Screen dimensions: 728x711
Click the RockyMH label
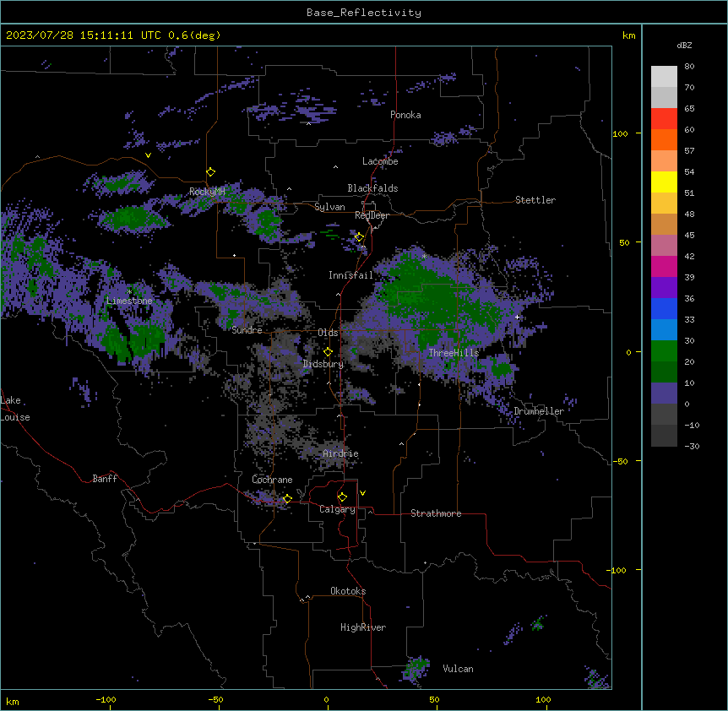(x=207, y=192)
